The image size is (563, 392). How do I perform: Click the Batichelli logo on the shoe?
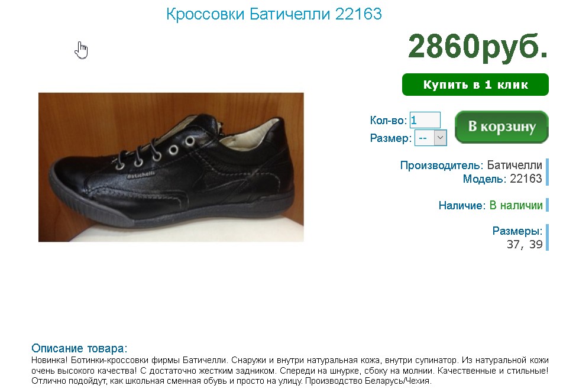[141, 175]
